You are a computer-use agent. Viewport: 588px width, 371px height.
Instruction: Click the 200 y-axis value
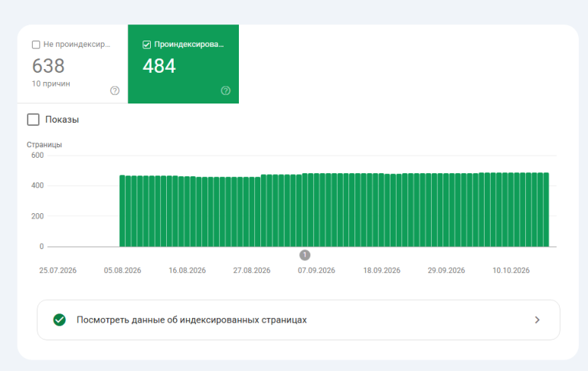point(38,216)
